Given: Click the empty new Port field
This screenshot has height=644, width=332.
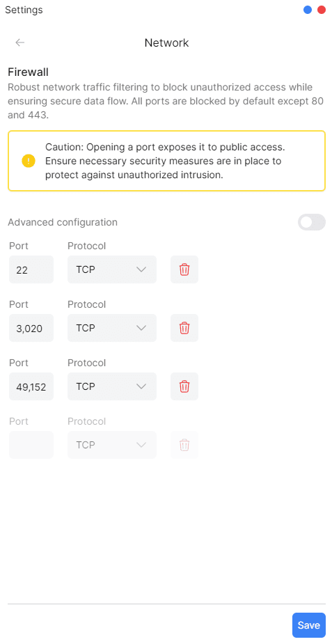Looking at the screenshot, I should tap(31, 445).
